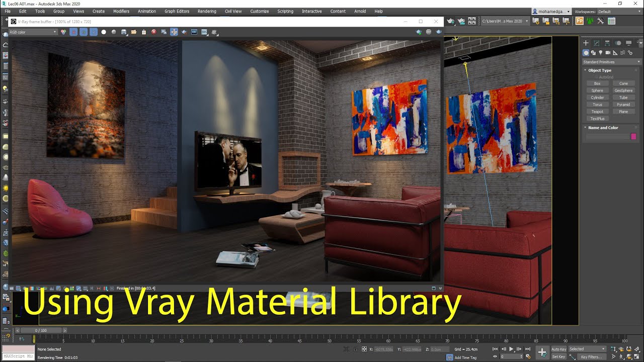Select the Lights category bulb icon
Screen dimensions: 644x362
(601, 52)
